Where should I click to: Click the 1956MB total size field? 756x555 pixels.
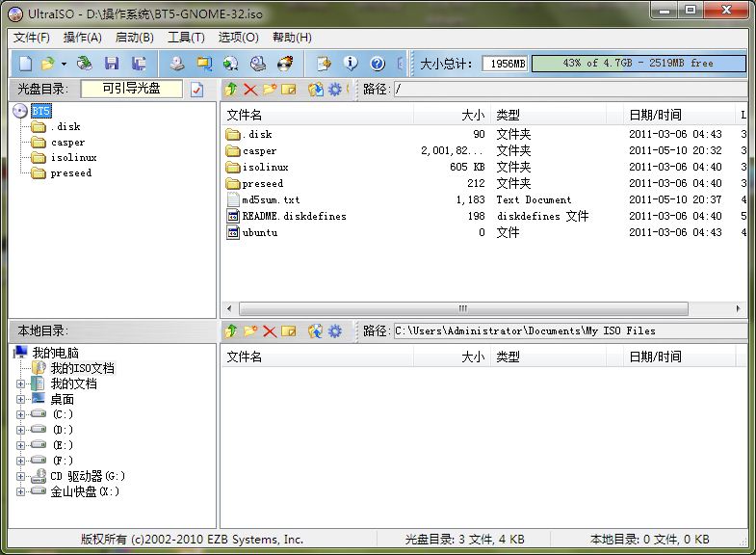[505, 64]
